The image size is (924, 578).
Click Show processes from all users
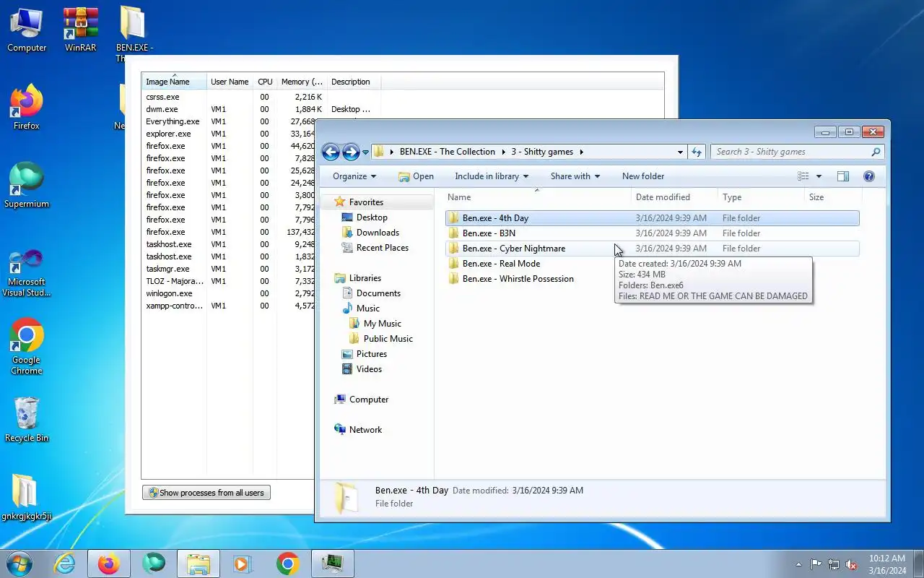[206, 493]
